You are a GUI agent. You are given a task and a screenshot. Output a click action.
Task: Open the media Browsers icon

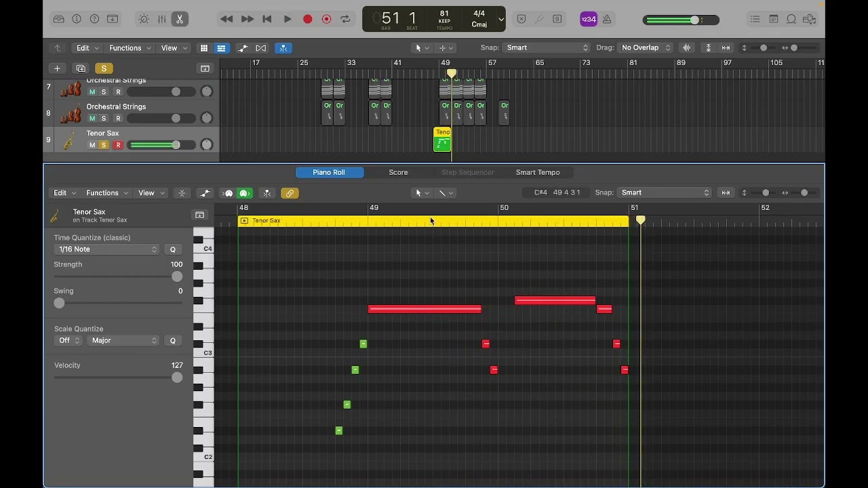pyautogui.click(x=809, y=19)
